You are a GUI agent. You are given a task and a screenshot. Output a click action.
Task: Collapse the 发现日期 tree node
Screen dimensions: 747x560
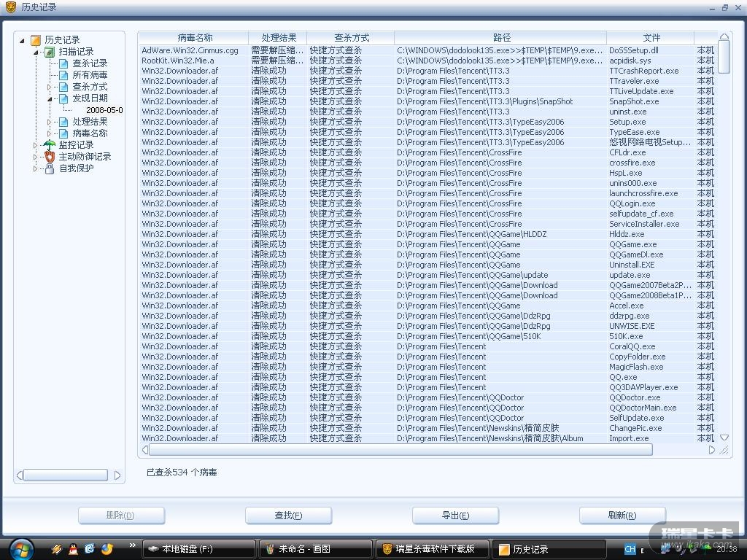coord(50,99)
